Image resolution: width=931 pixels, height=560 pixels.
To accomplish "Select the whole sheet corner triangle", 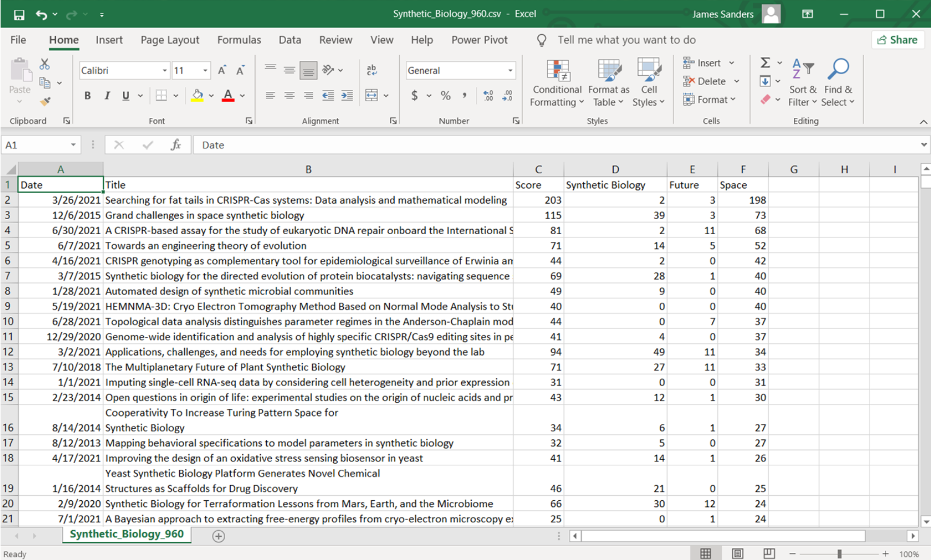I will point(10,169).
